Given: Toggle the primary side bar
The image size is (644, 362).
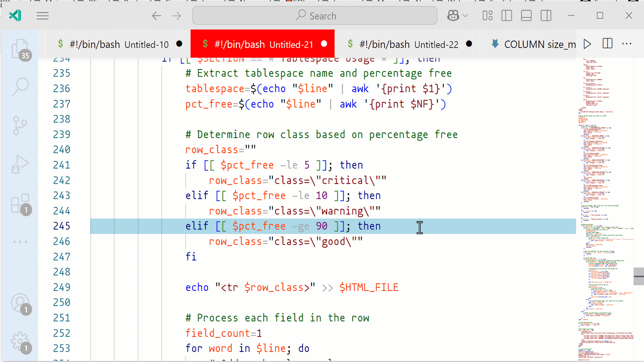Looking at the screenshot, I should (506, 16).
